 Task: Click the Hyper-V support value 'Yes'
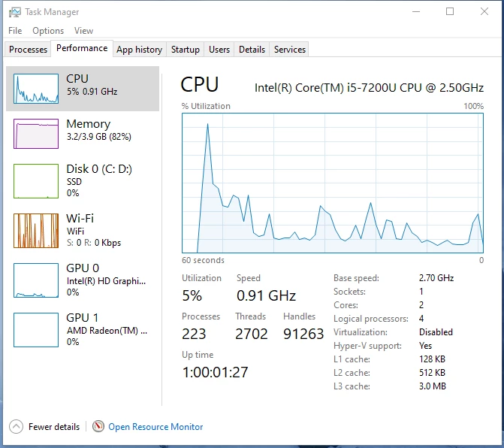pos(425,346)
